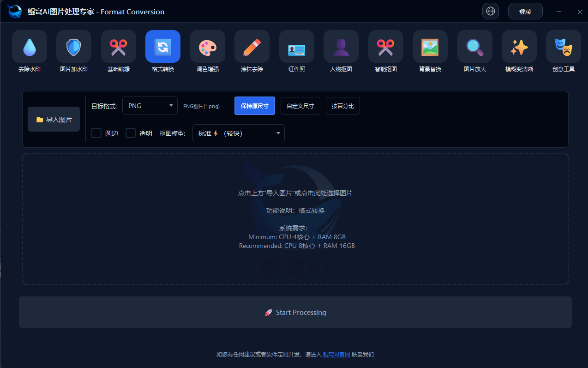Screen dimensions: 588x368
Task: Select the 模糊变清晰 deblur tool
Action: coord(519,51)
